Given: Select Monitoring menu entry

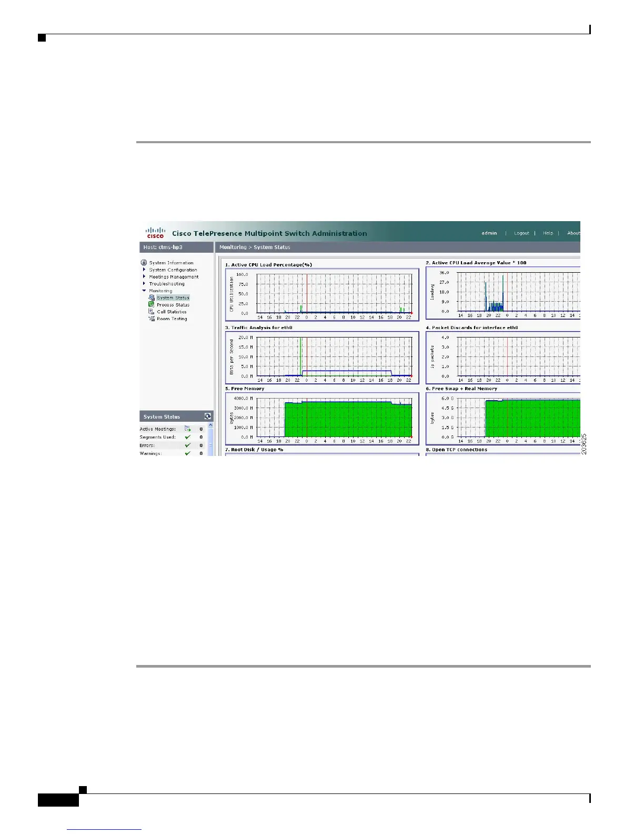Looking at the screenshot, I should 160,291.
